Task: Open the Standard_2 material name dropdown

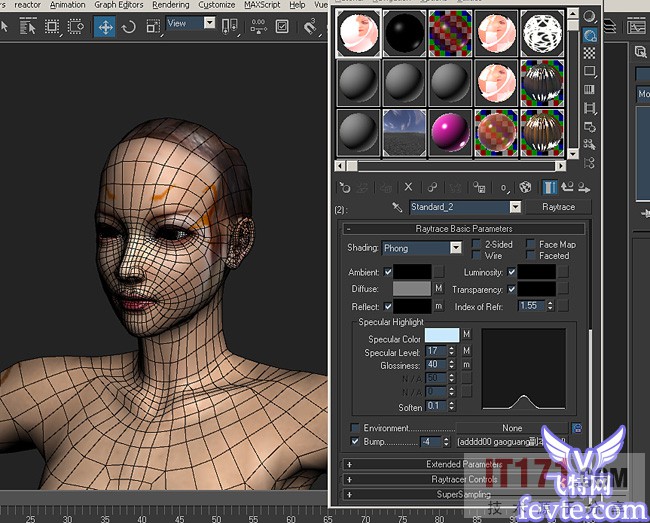Action: 515,207
